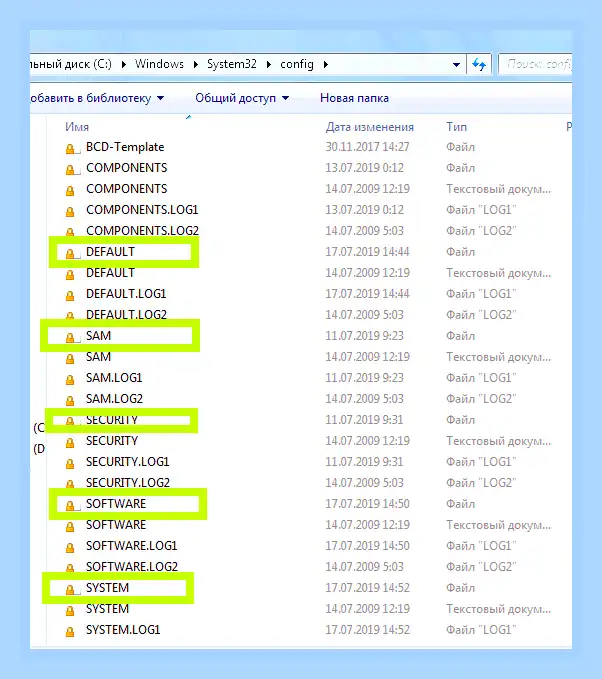The width and height of the screenshot is (602, 679).
Task: Go to the System32 breadcrumb folder
Action: [232, 64]
